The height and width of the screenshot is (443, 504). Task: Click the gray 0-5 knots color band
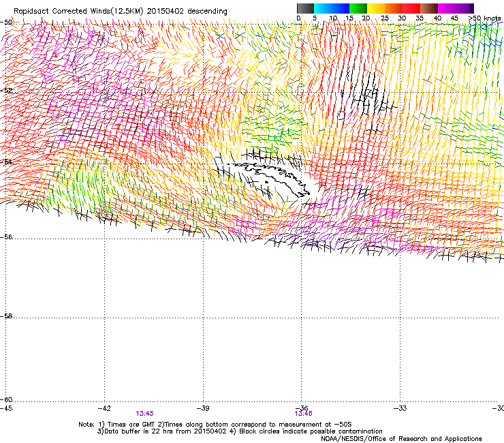point(305,8)
